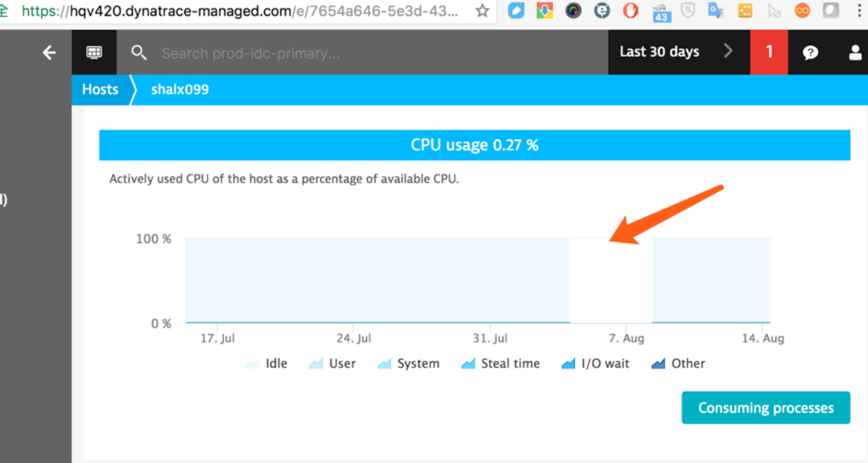
Task: Toggle the User series in the legend
Action: [332, 363]
